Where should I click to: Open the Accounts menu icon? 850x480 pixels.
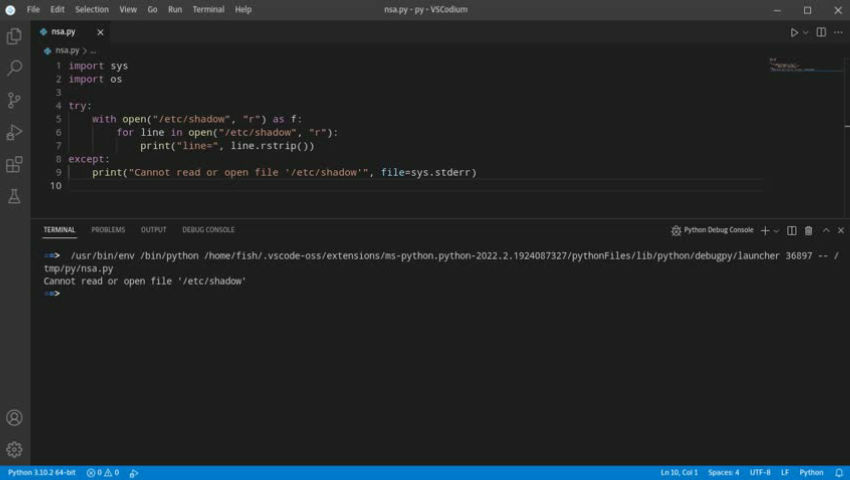point(15,418)
